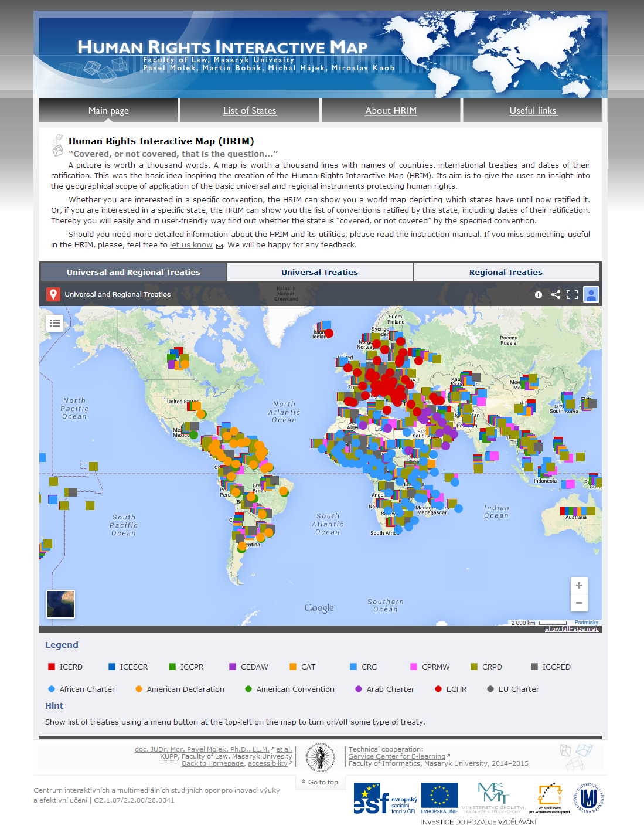Screen dimensions: 644x829
Task: Open the accessibility link in footer
Action: point(268,763)
